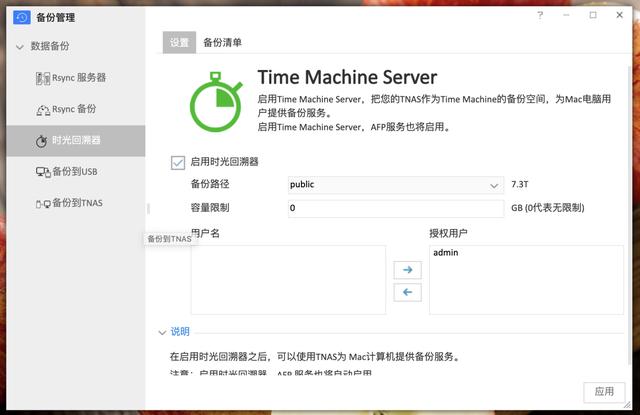
Task: Click the 应用 button
Action: 604,392
